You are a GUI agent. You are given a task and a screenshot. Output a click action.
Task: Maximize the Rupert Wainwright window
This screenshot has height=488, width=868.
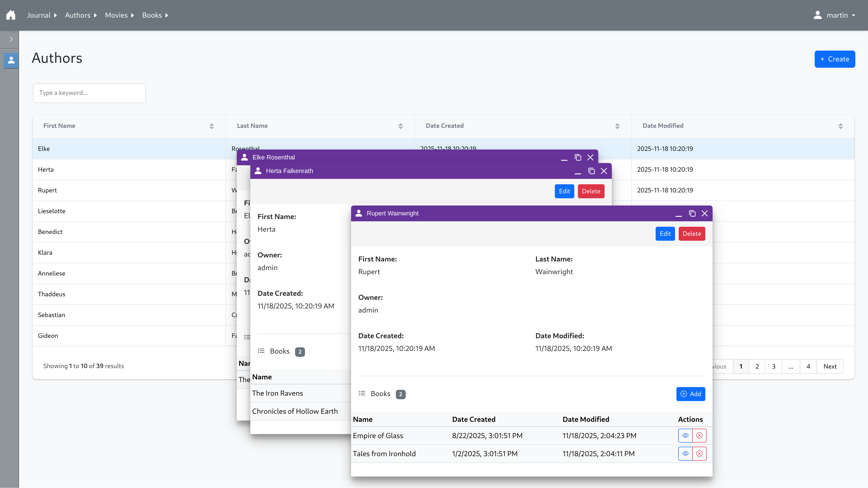pyautogui.click(x=692, y=214)
